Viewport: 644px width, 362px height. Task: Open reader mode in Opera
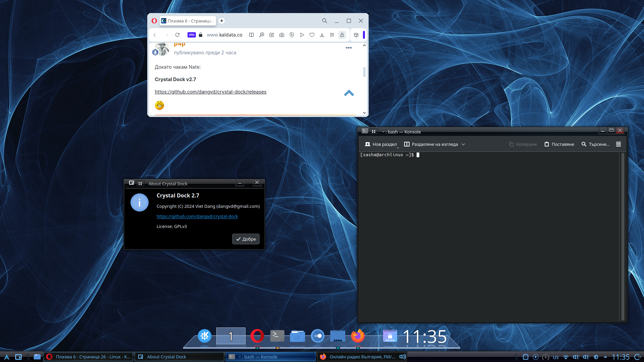[251, 35]
